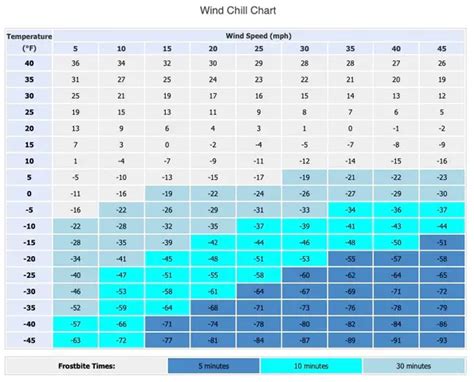Select the 26 cell in the 45 mph column
Viewport: 474px width, 382px height.
pos(442,63)
